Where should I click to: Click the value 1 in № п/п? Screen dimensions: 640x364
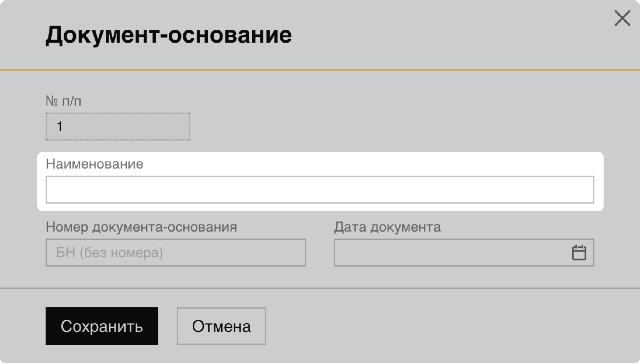[x=60, y=127]
